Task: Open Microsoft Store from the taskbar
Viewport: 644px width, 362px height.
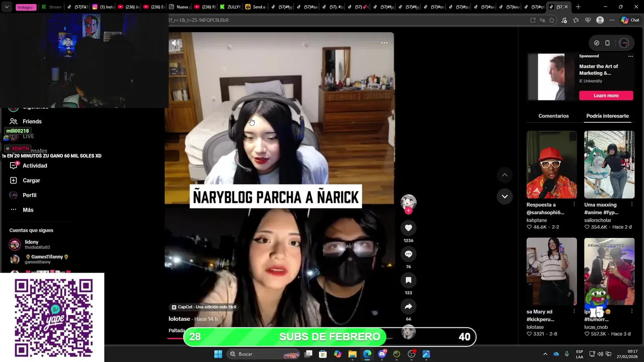Action: pos(323,354)
